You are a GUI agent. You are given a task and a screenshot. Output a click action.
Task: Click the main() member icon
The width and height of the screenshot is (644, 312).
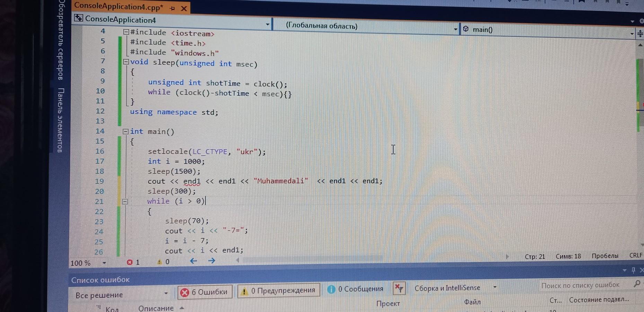[x=466, y=29]
